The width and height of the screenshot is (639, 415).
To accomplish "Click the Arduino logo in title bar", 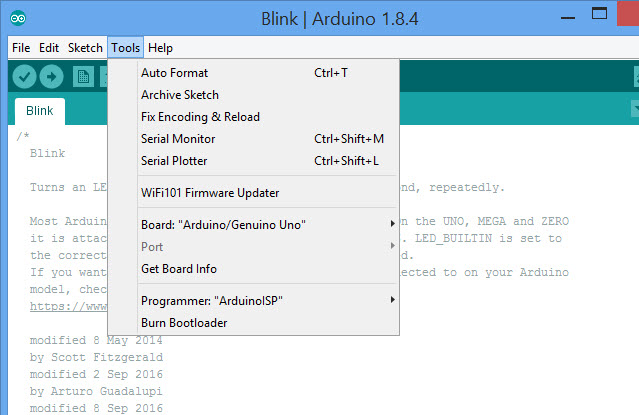I will pyautogui.click(x=19, y=18).
